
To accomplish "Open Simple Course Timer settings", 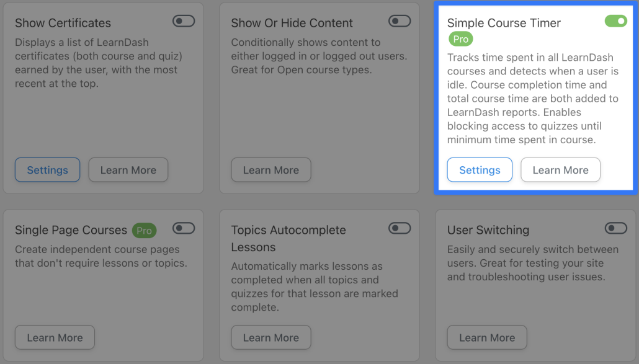I will point(480,169).
